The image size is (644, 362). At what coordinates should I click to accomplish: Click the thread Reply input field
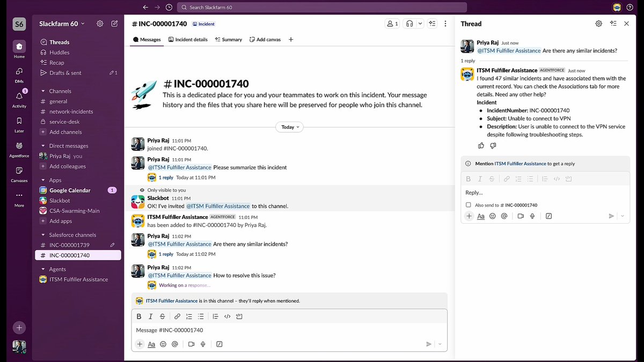pyautogui.click(x=545, y=193)
